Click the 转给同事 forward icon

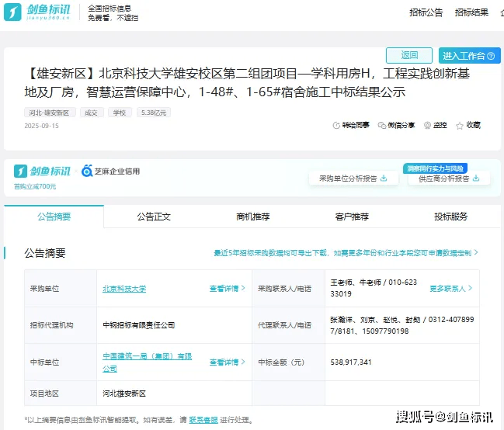[x=336, y=125]
